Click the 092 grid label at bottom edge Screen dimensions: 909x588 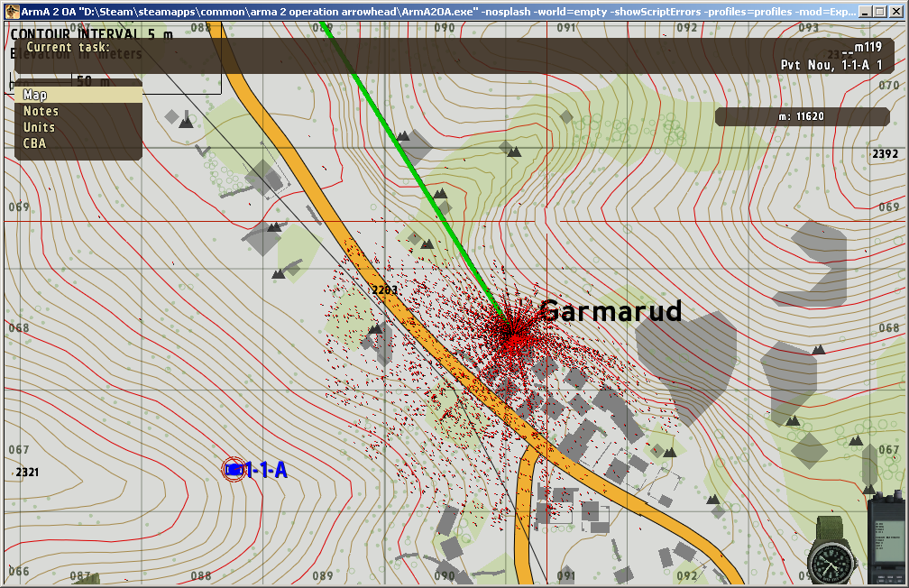click(687, 575)
